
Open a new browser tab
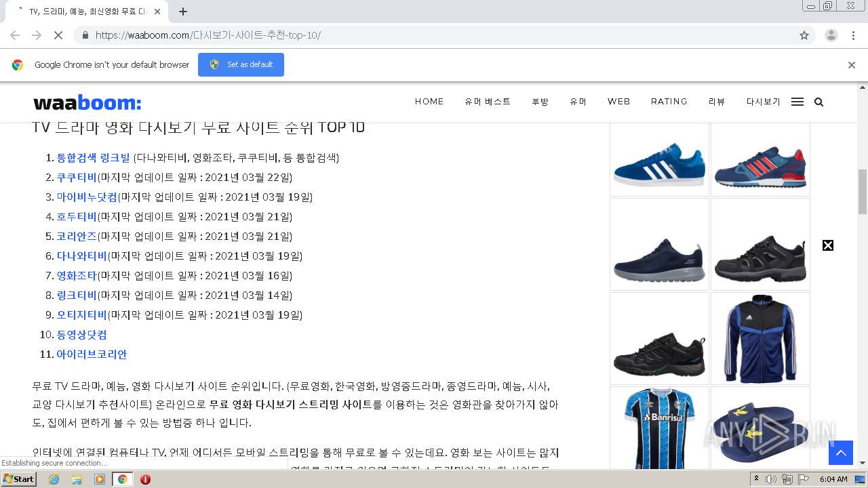point(183,12)
